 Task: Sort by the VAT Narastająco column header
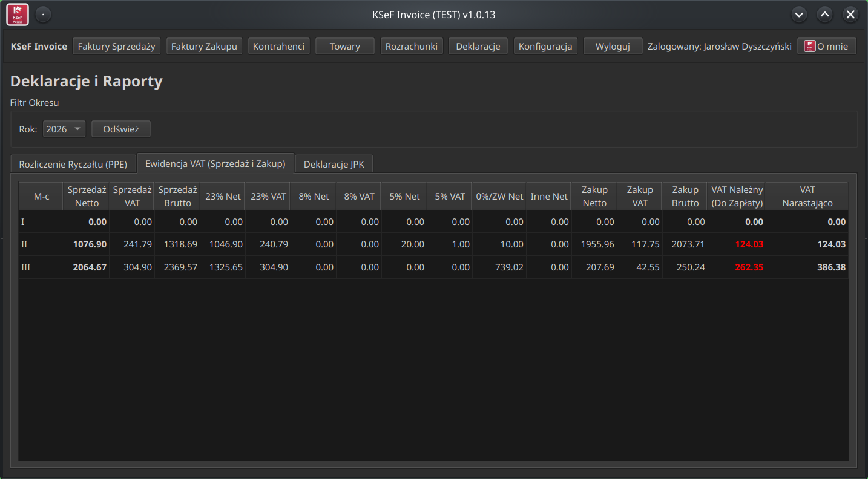807,196
